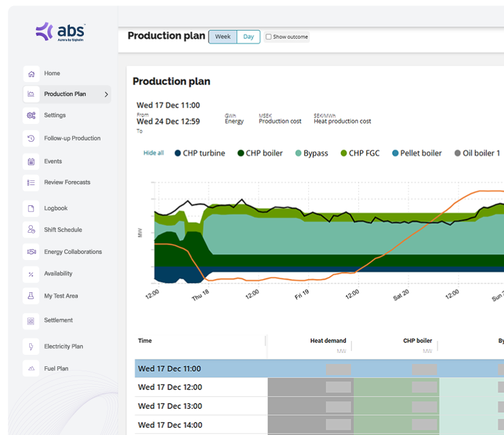Switch to the Day view tab

pyautogui.click(x=248, y=37)
